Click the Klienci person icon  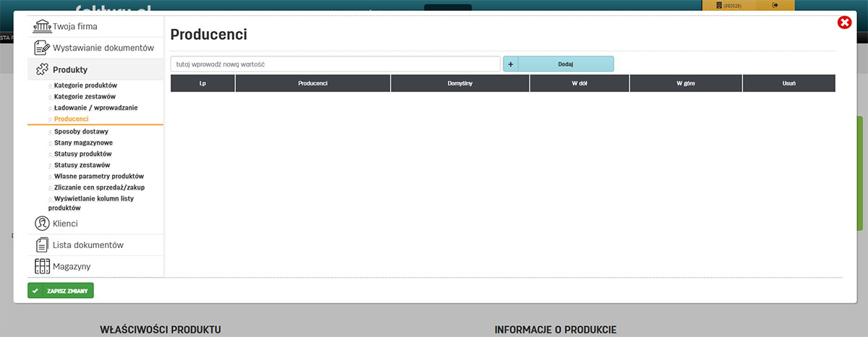[x=42, y=223]
